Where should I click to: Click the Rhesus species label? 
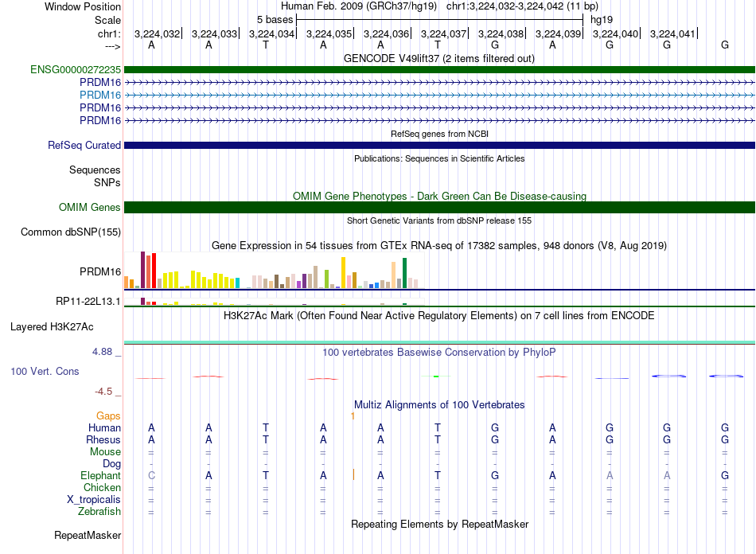point(103,439)
